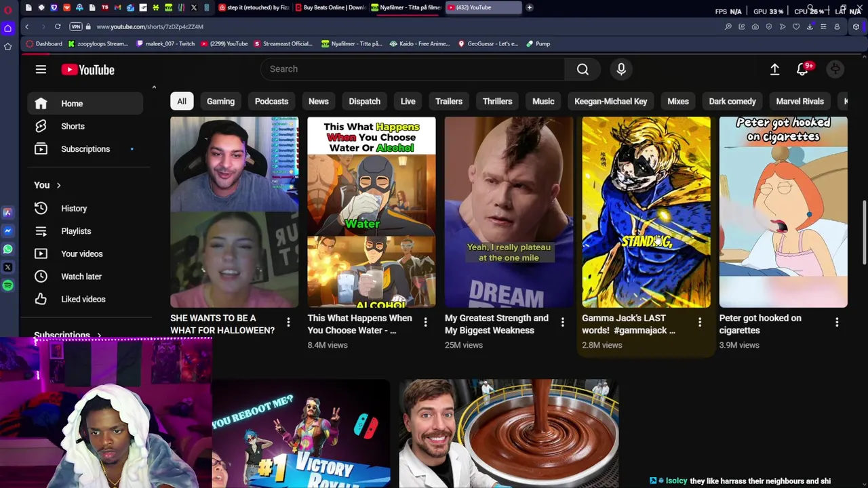The width and height of the screenshot is (868, 488).
Task: Open the Dashboard bookmark
Action: [x=44, y=43]
